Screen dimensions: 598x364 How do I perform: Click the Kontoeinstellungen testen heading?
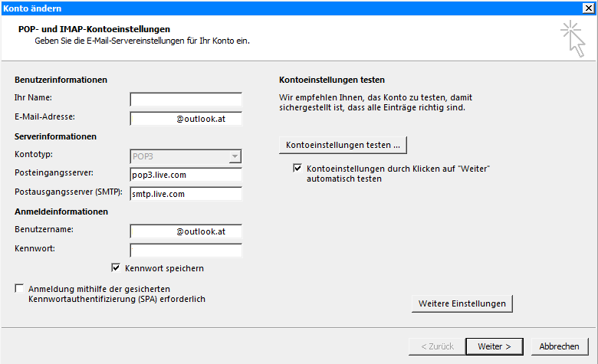click(332, 80)
